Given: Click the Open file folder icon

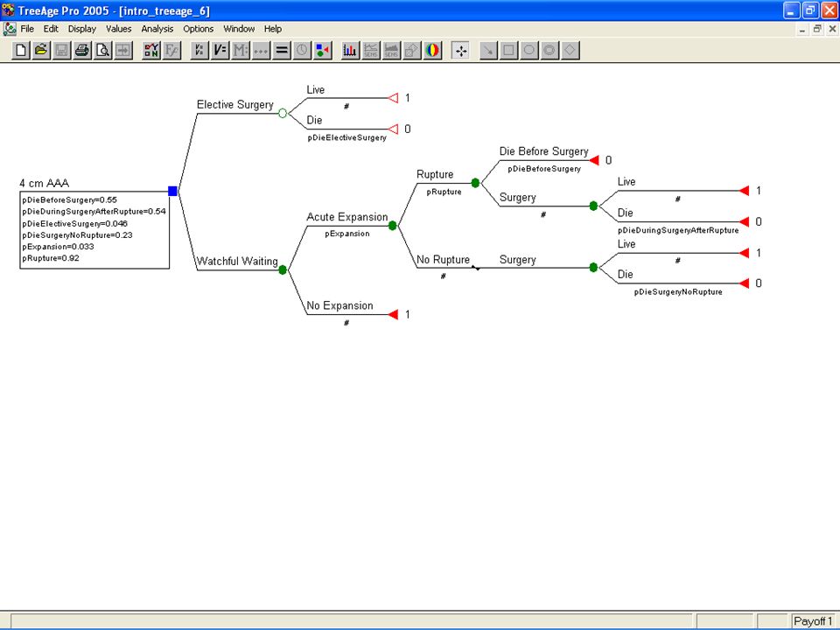Looking at the screenshot, I should pyautogui.click(x=41, y=51).
